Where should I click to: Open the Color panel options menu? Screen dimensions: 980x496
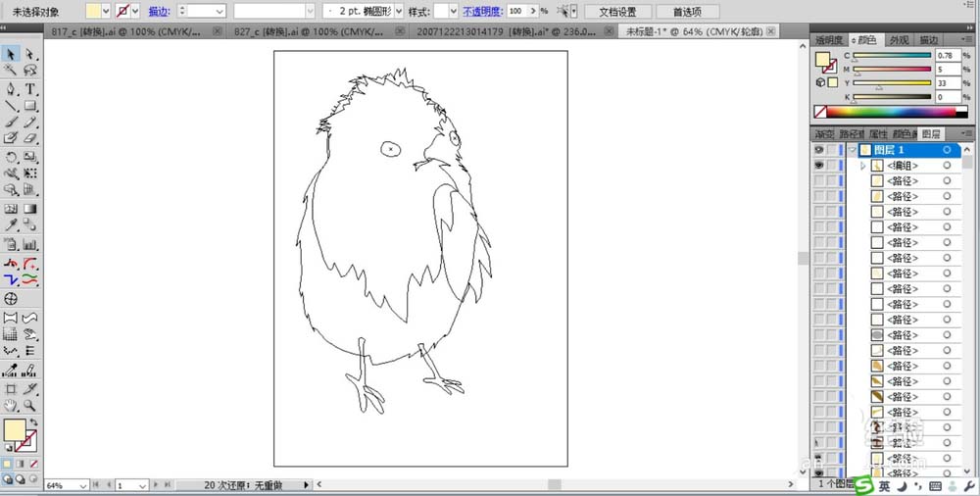pyautogui.click(x=968, y=39)
